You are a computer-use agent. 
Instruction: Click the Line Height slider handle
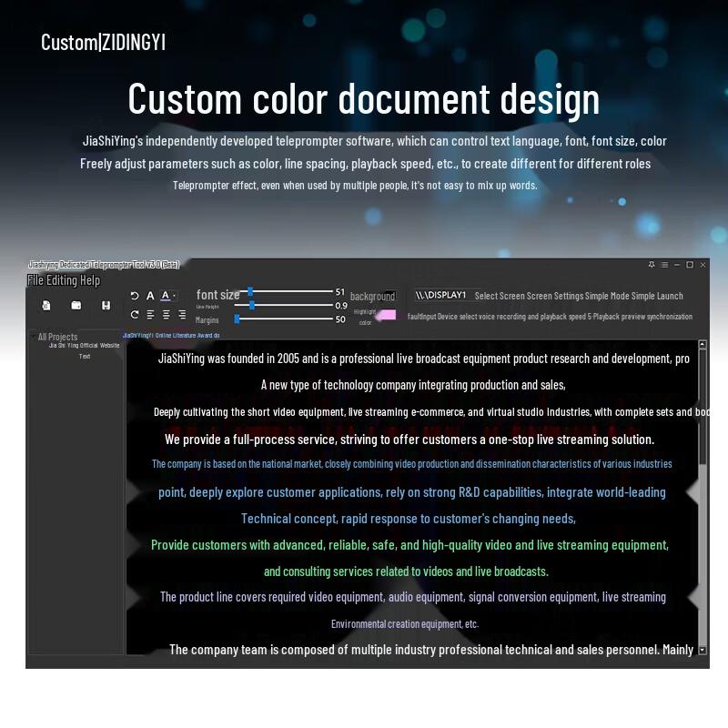pos(252,305)
